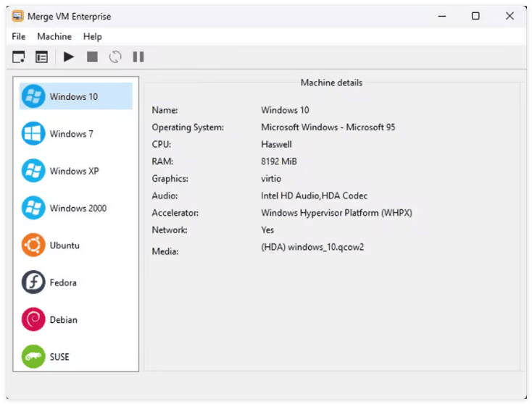Screen dimensions: 532x404
Task: Click the Name value 'Windows 10' in details
Action: (285, 110)
